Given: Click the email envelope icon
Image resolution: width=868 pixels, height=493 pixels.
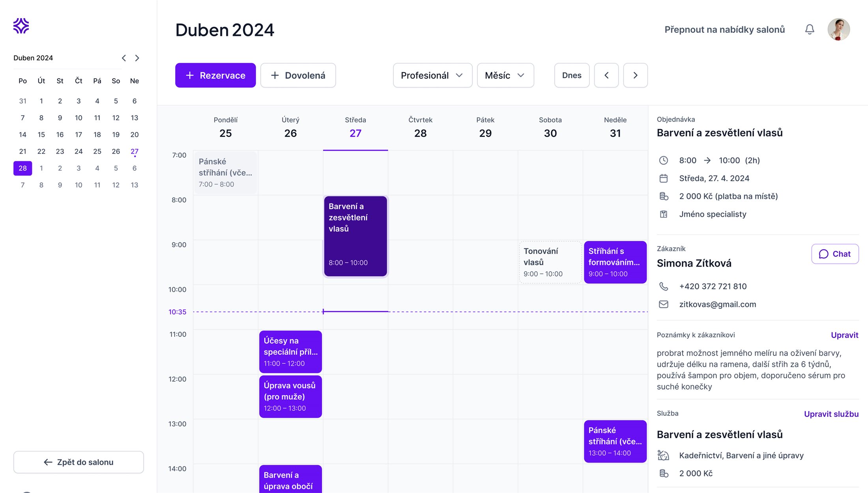Looking at the screenshot, I should [664, 304].
